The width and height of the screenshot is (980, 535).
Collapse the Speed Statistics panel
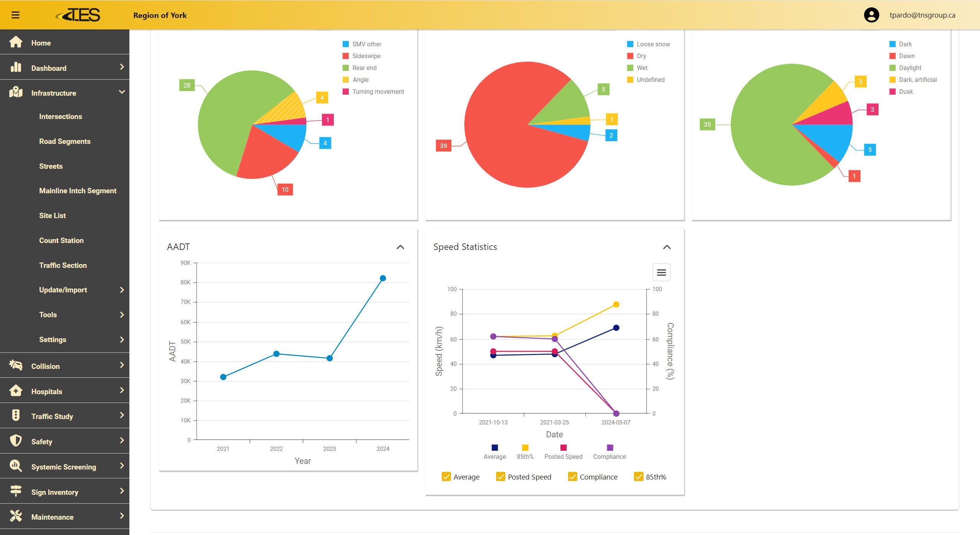point(666,247)
